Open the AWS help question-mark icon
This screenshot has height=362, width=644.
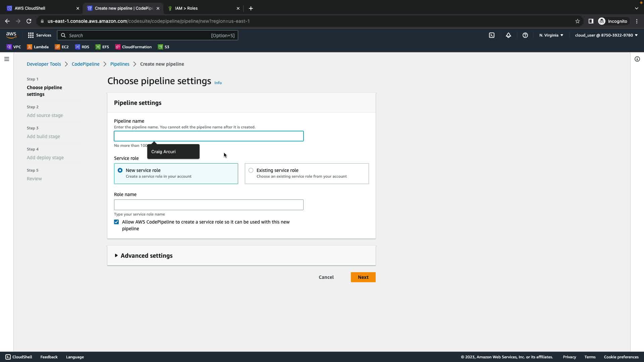(x=525, y=35)
